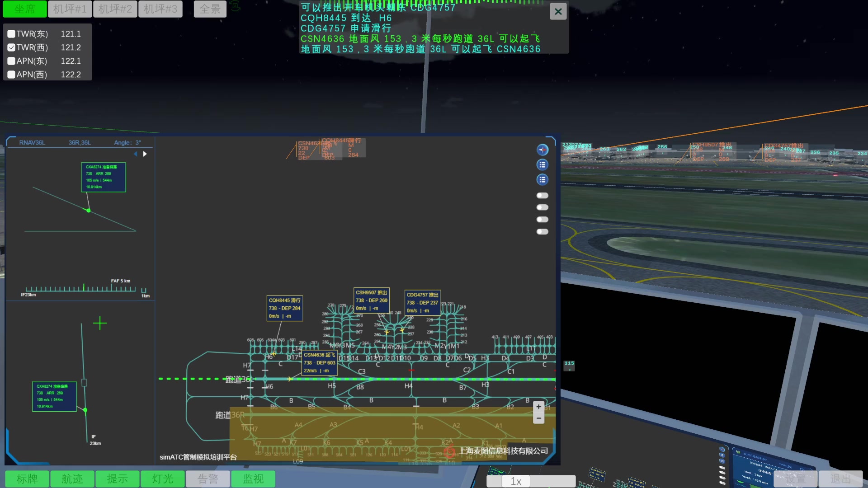Click the 1x simulation speed slider

(x=516, y=481)
